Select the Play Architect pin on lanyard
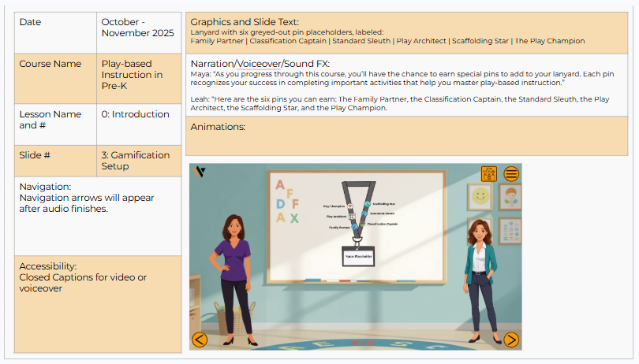This screenshot has height=364, width=639. tap(352, 216)
